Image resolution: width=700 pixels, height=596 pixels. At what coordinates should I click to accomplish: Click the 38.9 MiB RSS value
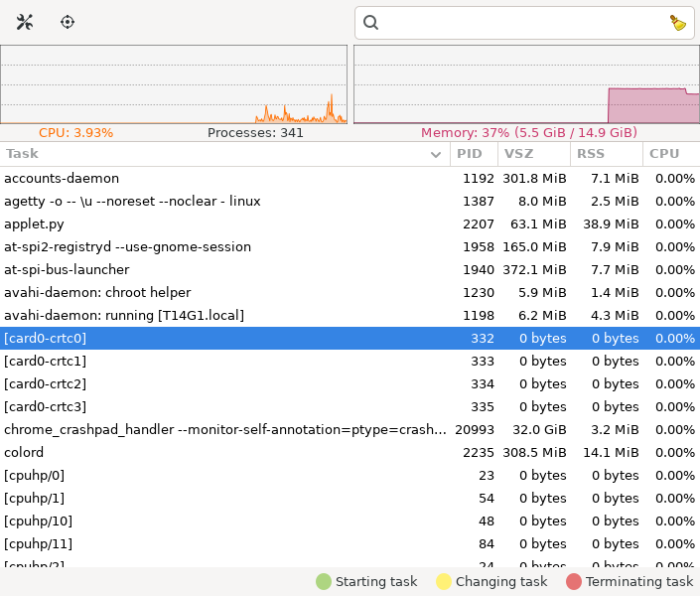click(x=611, y=223)
